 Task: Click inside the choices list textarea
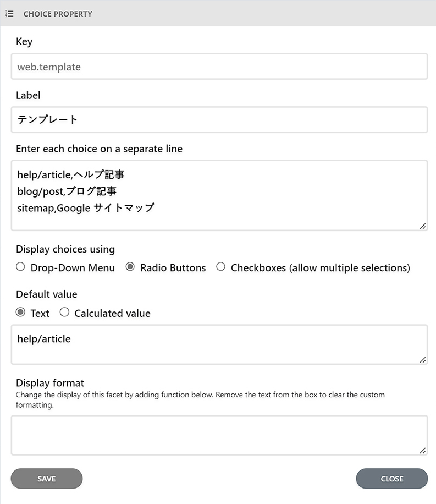(x=219, y=195)
